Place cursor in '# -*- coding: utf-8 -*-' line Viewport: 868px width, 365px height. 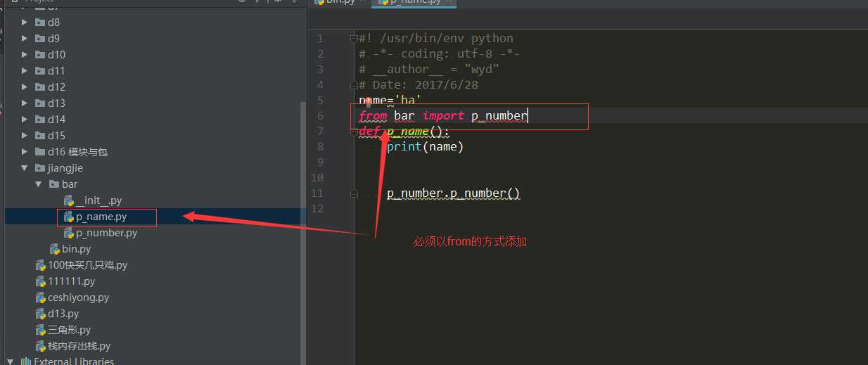click(440, 53)
